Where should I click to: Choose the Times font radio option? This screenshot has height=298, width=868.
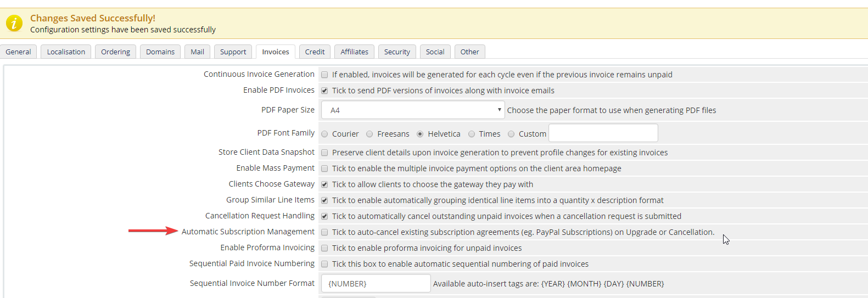pos(472,134)
